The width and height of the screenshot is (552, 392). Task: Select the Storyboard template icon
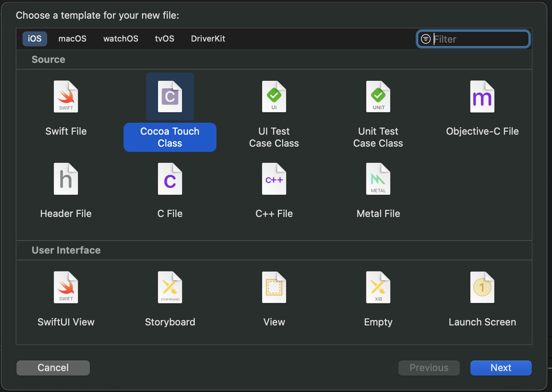pos(170,287)
